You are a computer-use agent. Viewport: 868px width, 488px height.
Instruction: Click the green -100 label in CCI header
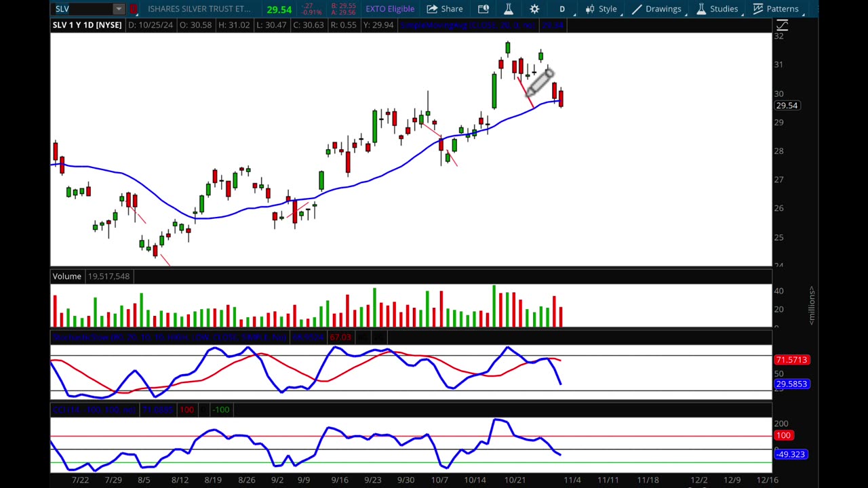pos(220,409)
